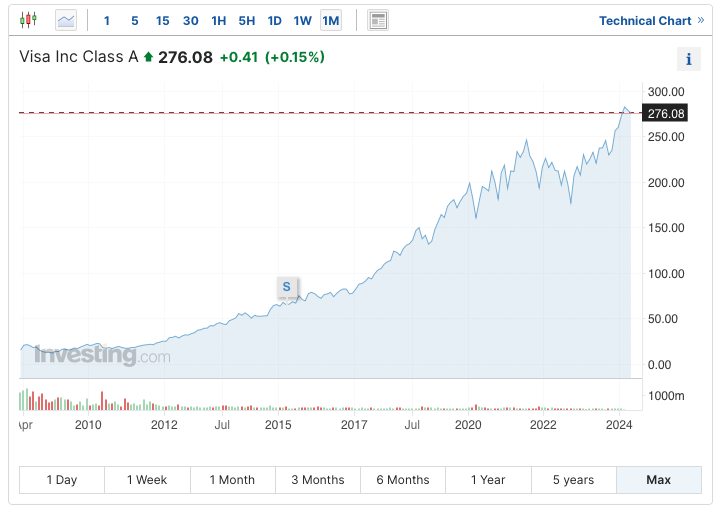This screenshot has width=720, height=511.
Task: Click the 2010 date axis label
Action: (x=88, y=425)
